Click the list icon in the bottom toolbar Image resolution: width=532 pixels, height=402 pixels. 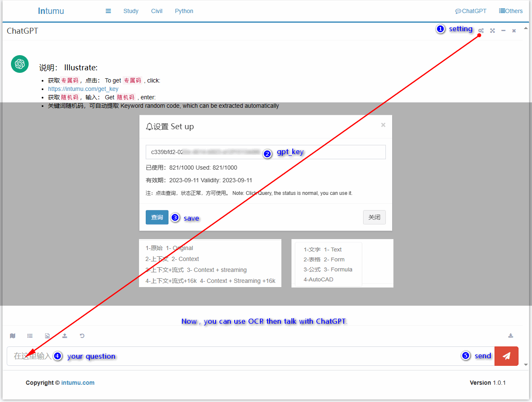[x=30, y=336]
